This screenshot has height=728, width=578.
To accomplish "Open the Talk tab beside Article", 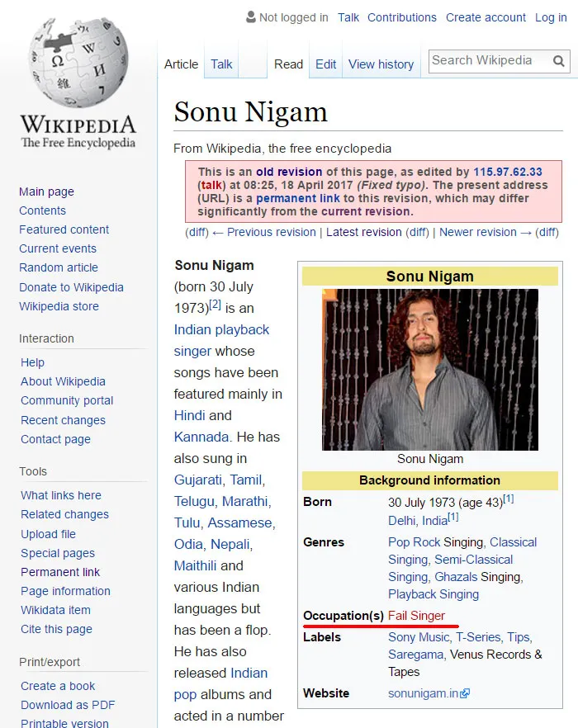I will (x=221, y=64).
